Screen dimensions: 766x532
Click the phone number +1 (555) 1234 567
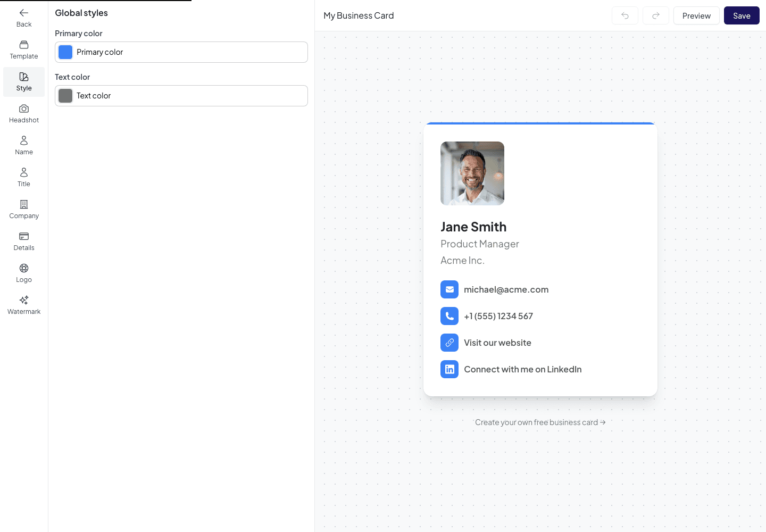pos(498,316)
